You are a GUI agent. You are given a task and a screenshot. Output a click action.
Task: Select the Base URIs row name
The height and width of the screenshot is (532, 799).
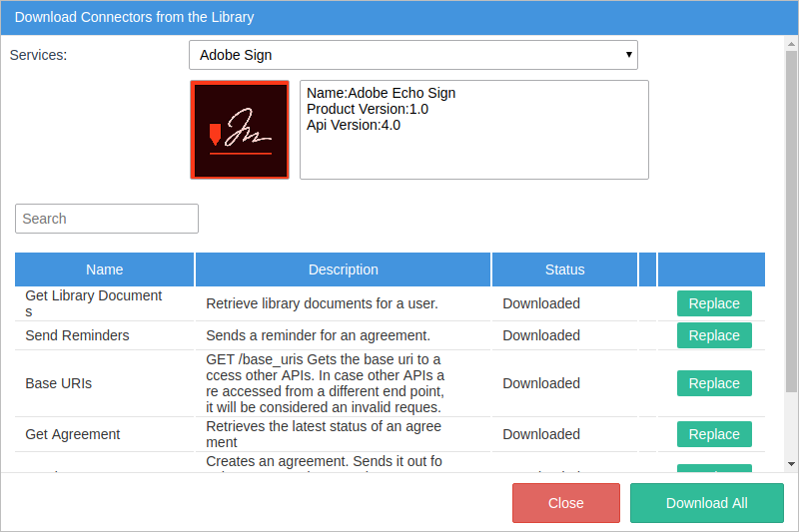coord(58,383)
